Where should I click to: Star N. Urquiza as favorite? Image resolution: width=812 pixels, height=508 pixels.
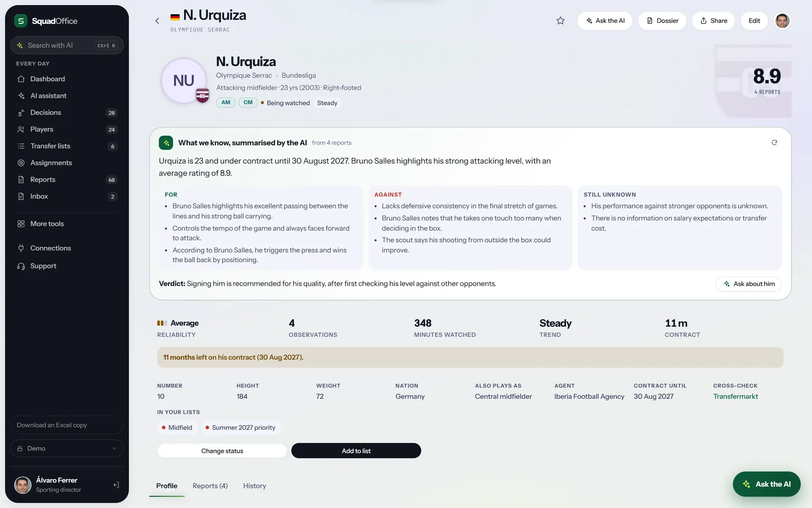click(560, 21)
